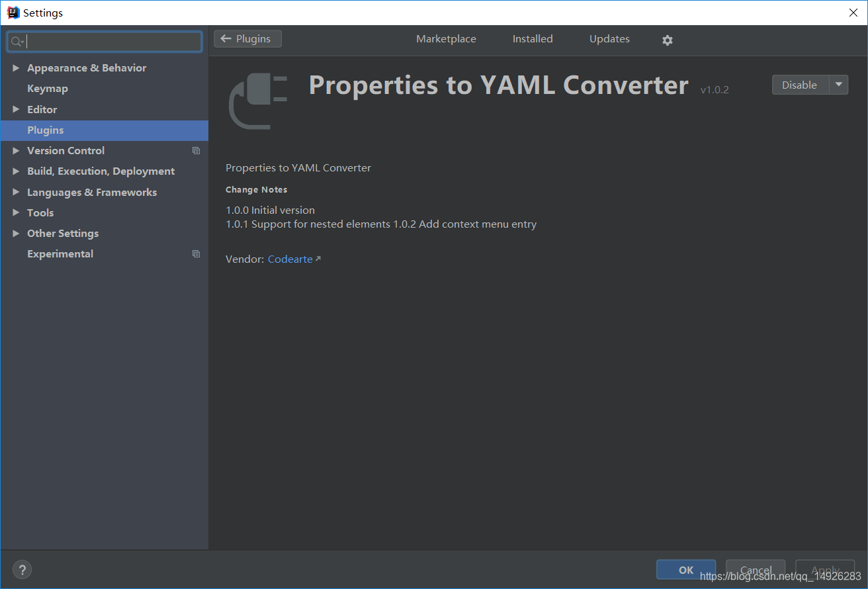Click the help question mark icon

[22, 569]
